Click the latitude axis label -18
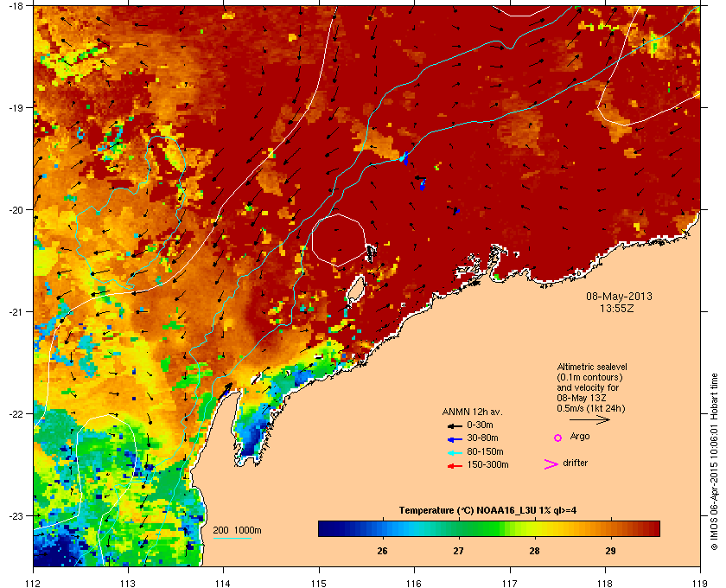 (x=16, y=6)
